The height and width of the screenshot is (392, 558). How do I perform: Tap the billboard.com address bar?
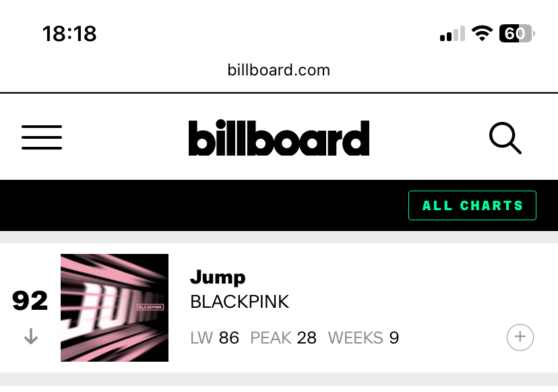click(279, 70)
